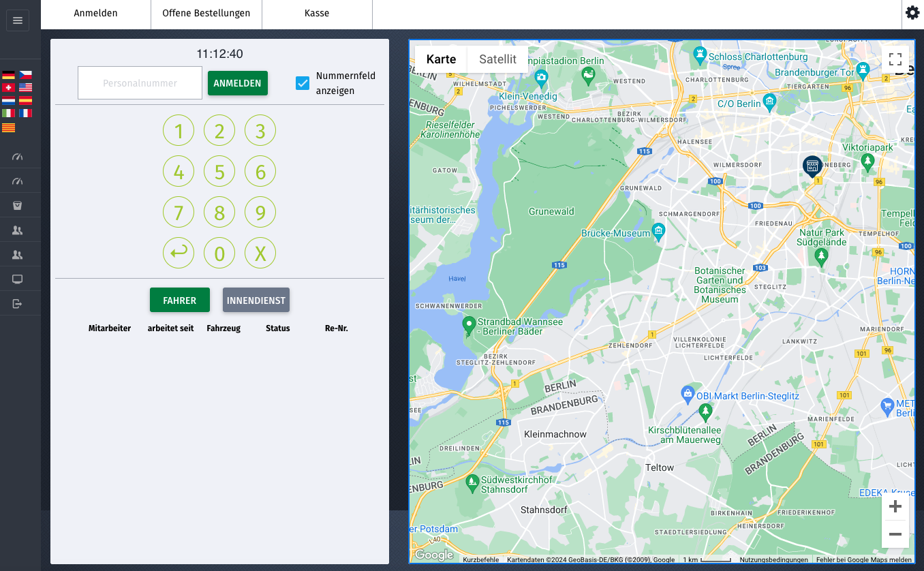The height and width of the screenshot is (571, 924).
Task: Tap keypad digit 2
Action: coord(219,130)
